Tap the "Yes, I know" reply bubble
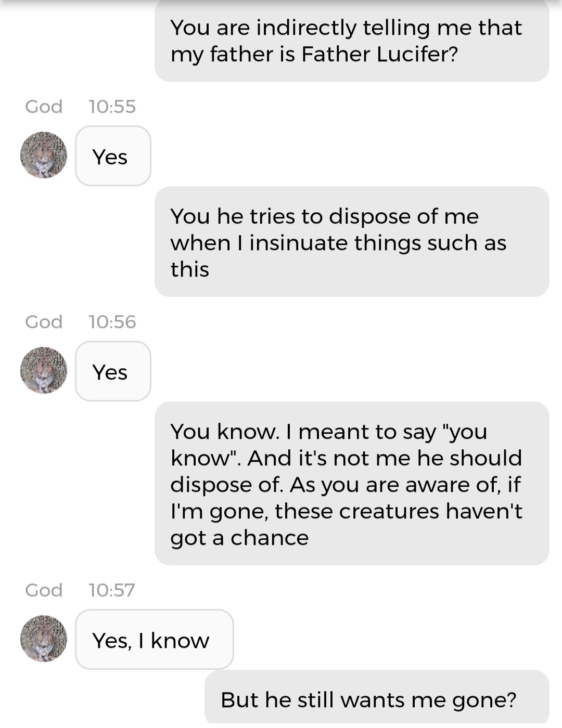The height and width of the screenshot is (728, 562). click(154, 640)
